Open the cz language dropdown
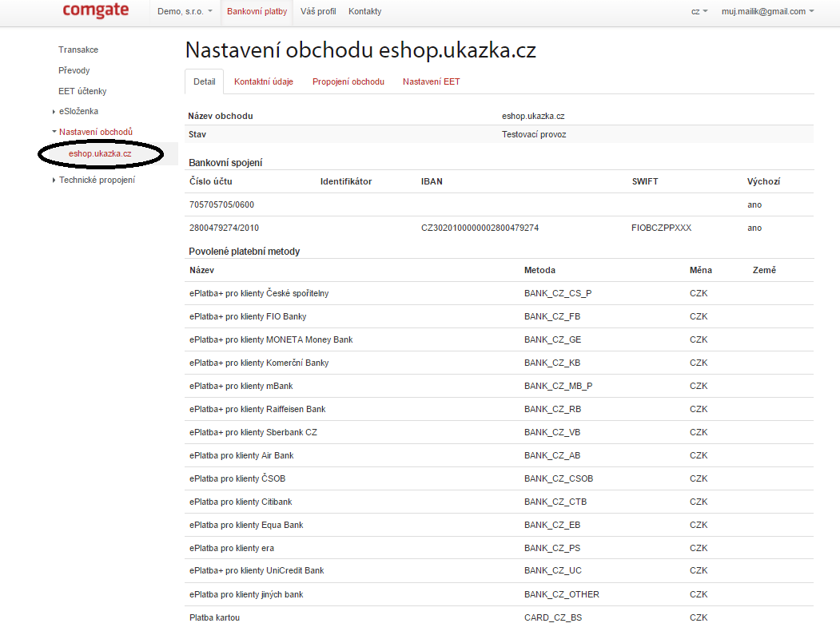This screenshot has height=635, width=840. click(x=699, y=11)
